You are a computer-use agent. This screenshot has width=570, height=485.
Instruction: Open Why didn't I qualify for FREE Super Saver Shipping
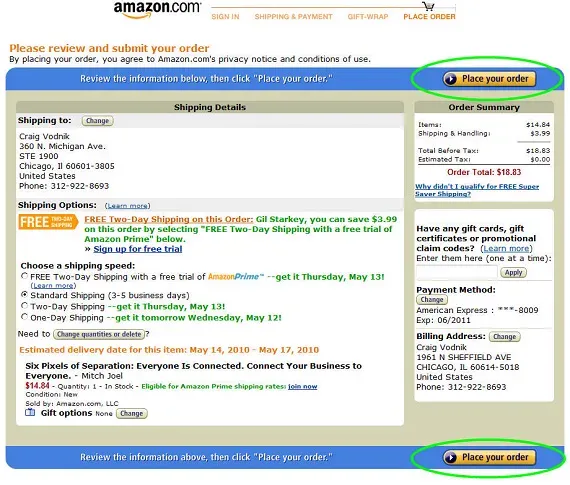point(477,190)
